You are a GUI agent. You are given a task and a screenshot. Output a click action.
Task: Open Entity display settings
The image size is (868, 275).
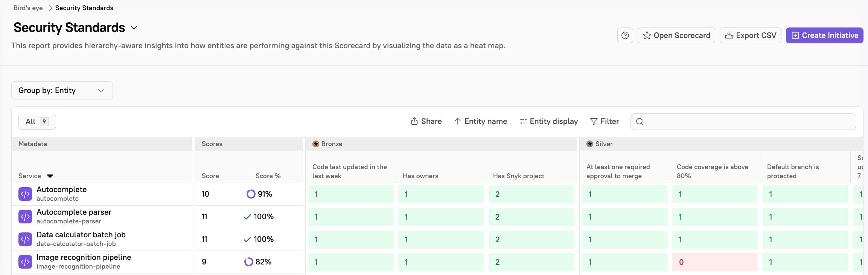point(548,121)
